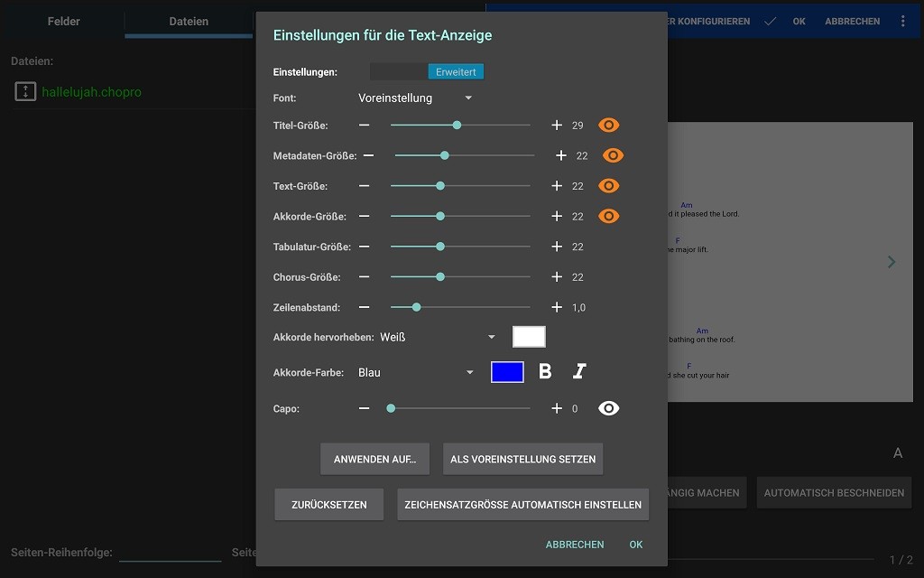Click the blue chord color swatch
Screen dimensions: 924x578
coord(507,372)
